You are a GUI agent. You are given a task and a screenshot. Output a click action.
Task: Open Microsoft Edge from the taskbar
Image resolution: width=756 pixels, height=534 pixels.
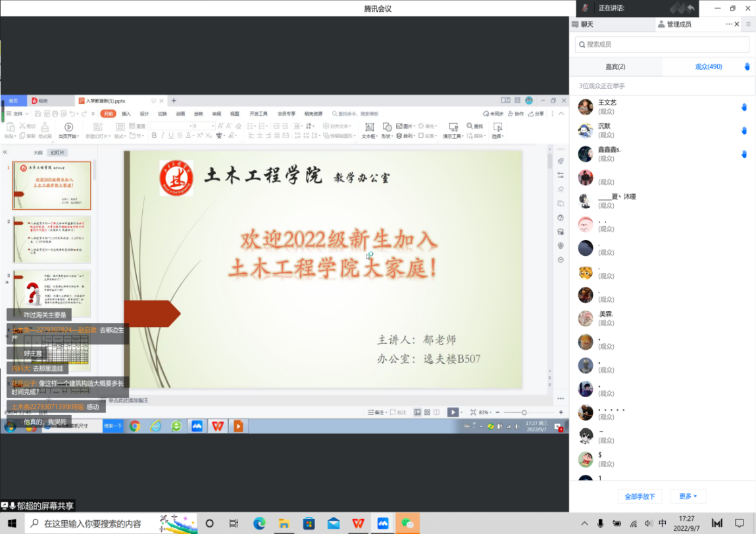[259, 523]
